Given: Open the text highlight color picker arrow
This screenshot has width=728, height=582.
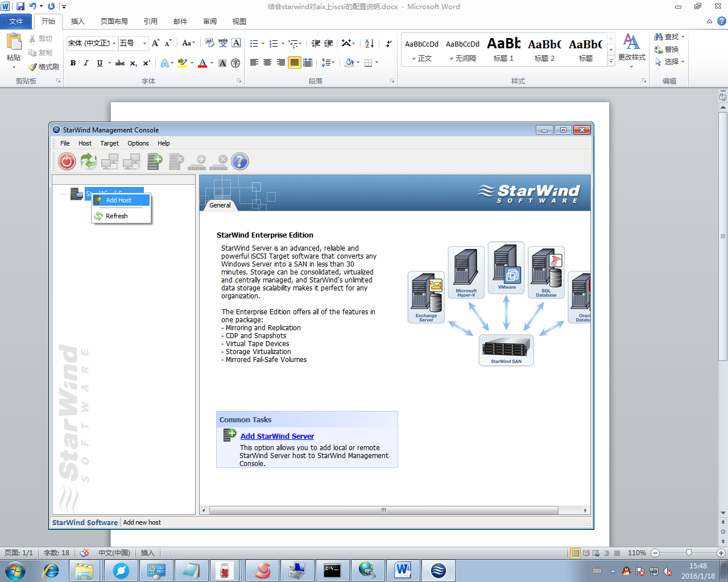Looking at the screenshot, I should coord(192,63).
